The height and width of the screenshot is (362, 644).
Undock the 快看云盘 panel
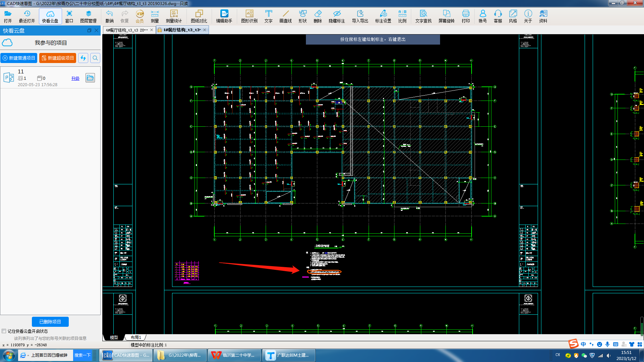tap(89, 31)
